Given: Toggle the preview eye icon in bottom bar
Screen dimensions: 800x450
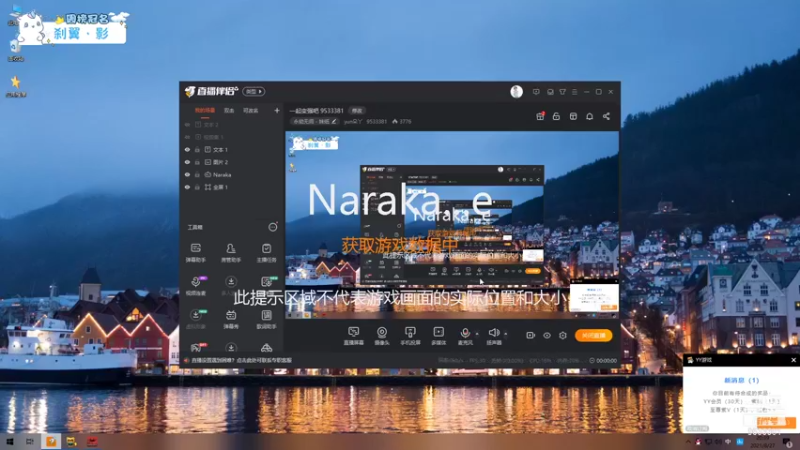Looking at the screenshot, I should [x=546, y=335].
